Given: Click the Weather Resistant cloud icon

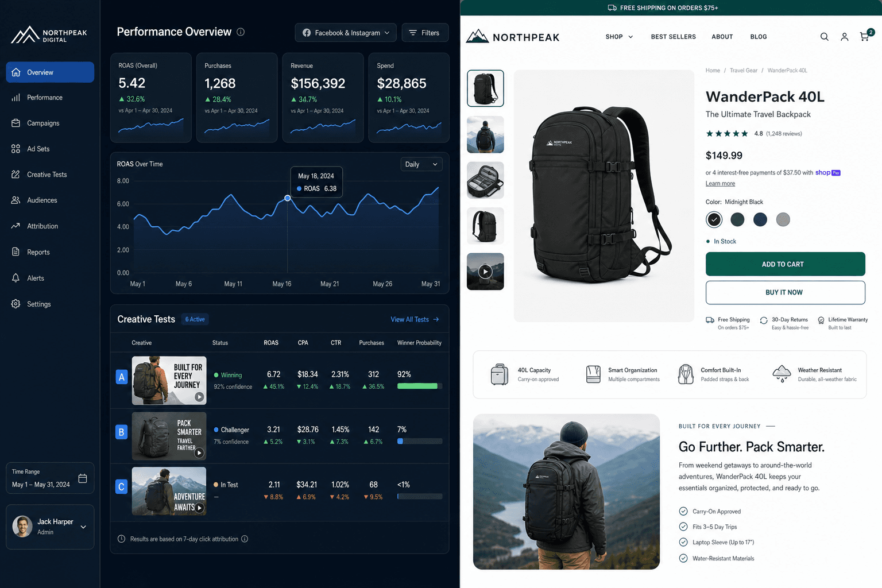Looking at the screenshot, I should pyautogui.click(x=782, y=374).
